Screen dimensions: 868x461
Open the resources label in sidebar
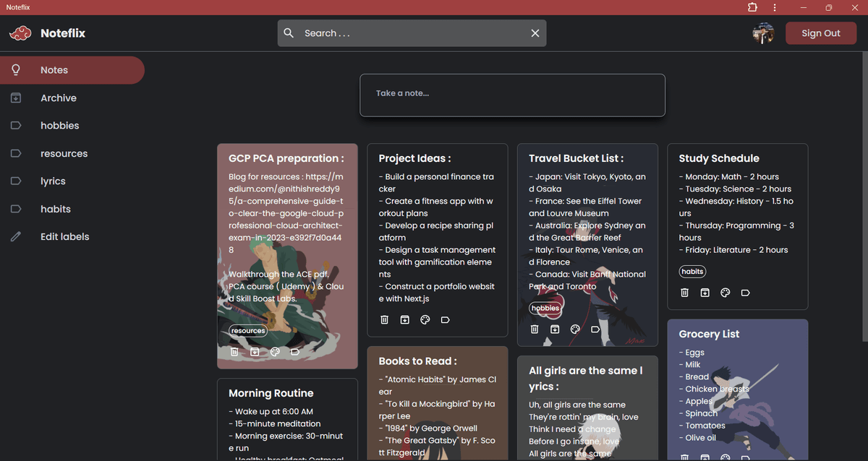(72, 154)
